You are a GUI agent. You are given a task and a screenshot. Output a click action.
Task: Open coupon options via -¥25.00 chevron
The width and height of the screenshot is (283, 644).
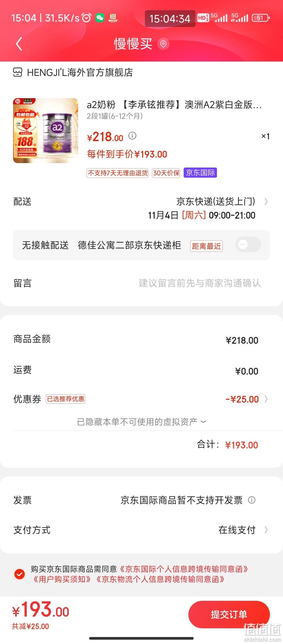pyautogui.click(x=266, y=399)
